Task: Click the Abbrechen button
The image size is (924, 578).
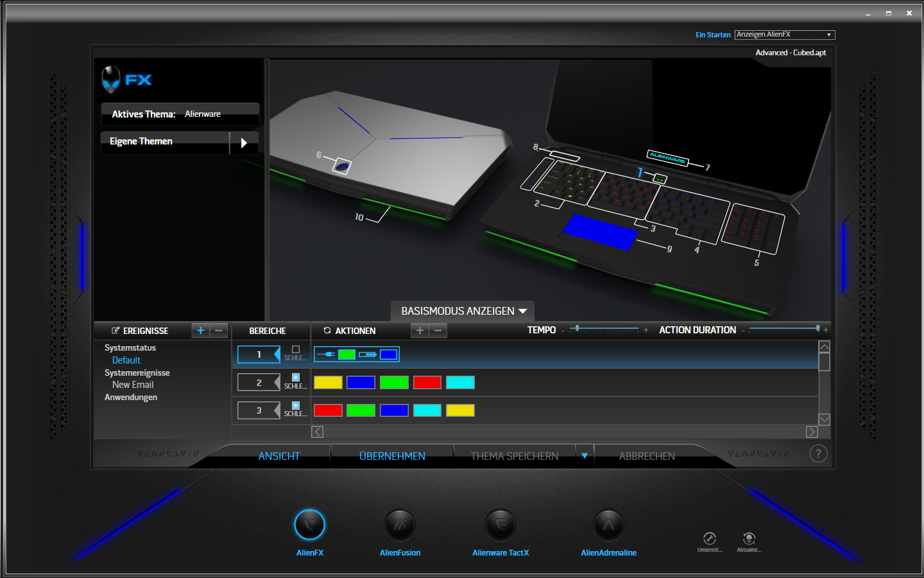Action: [x=647, y=456]
